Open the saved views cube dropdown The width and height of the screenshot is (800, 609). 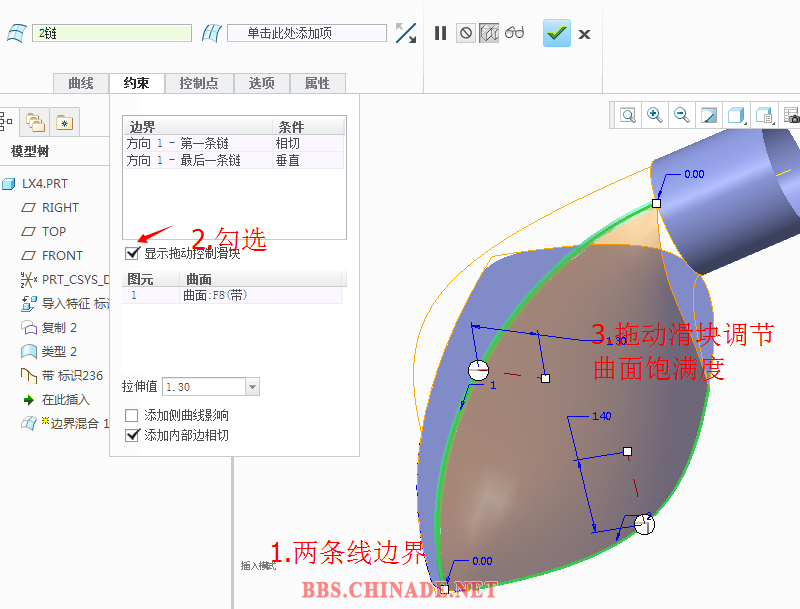(x=765, y=115)
